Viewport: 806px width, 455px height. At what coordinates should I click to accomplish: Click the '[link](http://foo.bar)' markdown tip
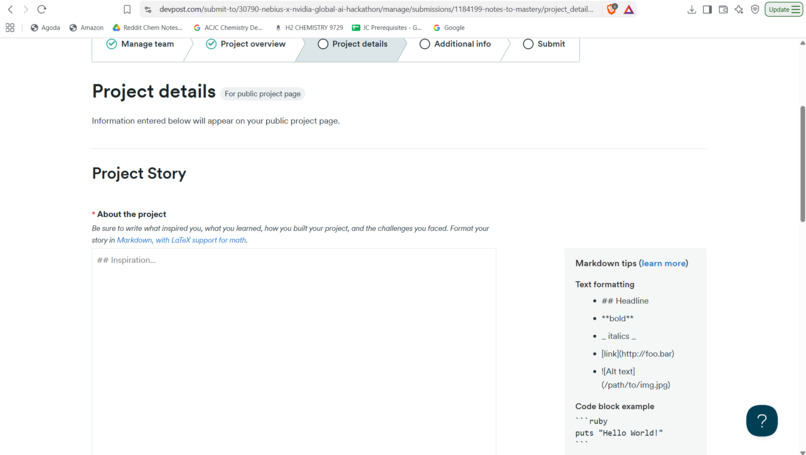tap(637, 354)
